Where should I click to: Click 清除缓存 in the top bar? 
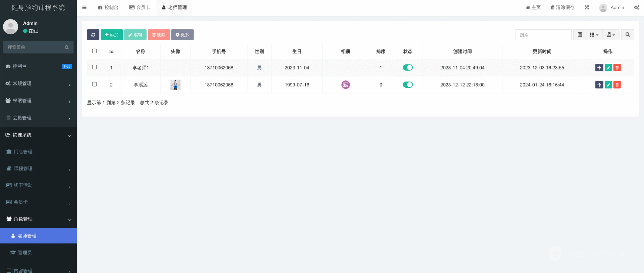(563, 8)
